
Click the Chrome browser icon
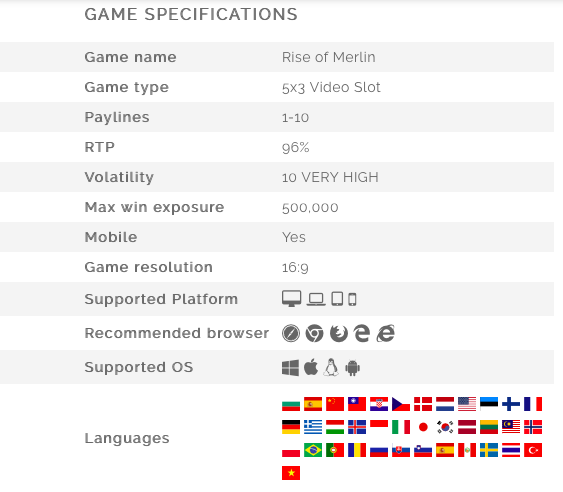[x=314, y=333]
